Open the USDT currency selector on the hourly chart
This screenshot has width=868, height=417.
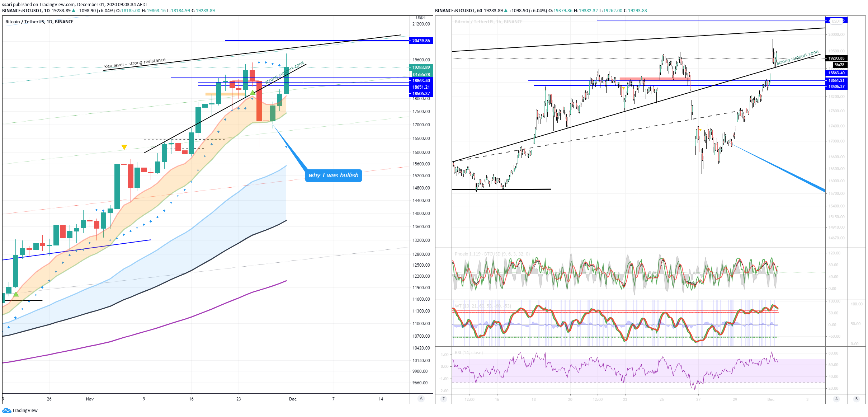click(836, 21)
